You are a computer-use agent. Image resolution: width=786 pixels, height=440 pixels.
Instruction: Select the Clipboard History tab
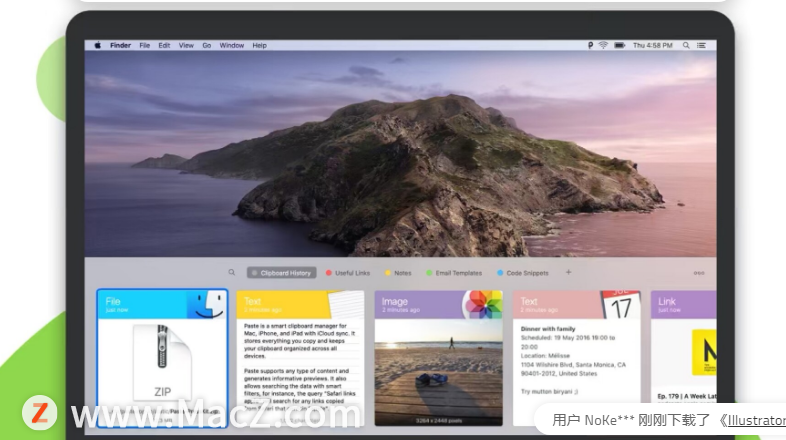[x=281, y=273]
